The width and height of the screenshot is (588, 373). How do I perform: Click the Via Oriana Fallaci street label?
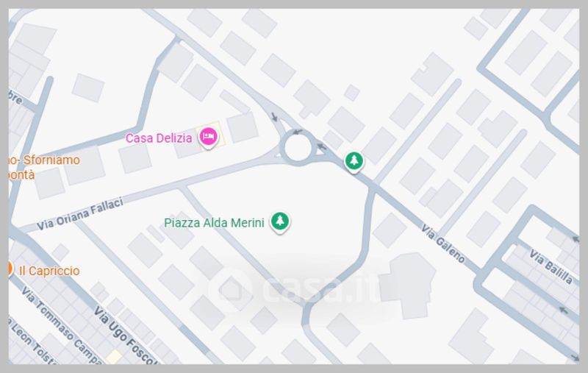80,214
